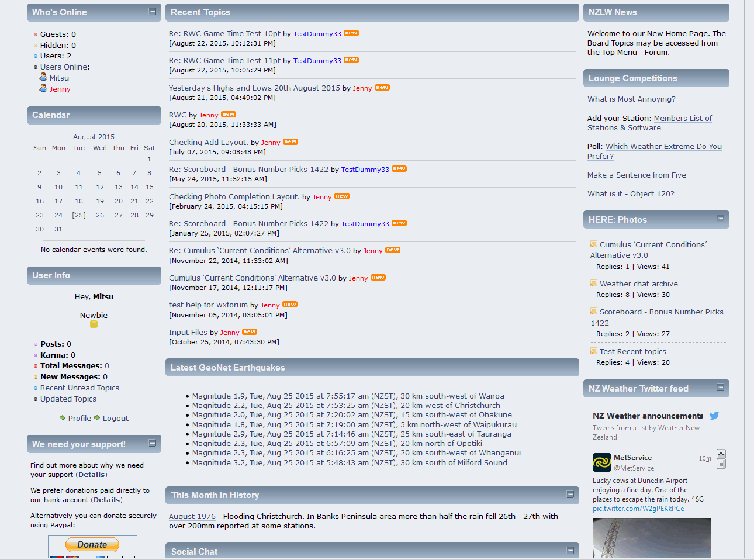
Task: Click the topic icon beside Test Recent topics
Action: (x=594, y=351)
